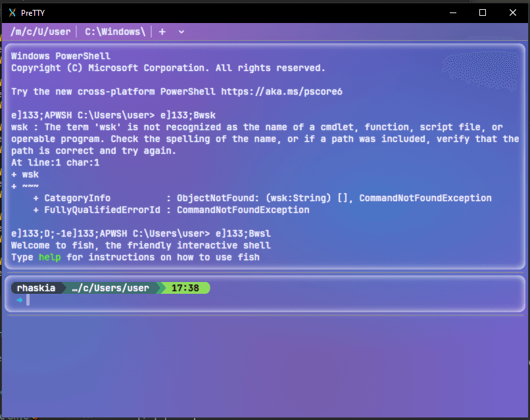Viewport: 530px width, 420px height.
Task: Open a new tab with the plus icon
Action: (x=162, y=32)
